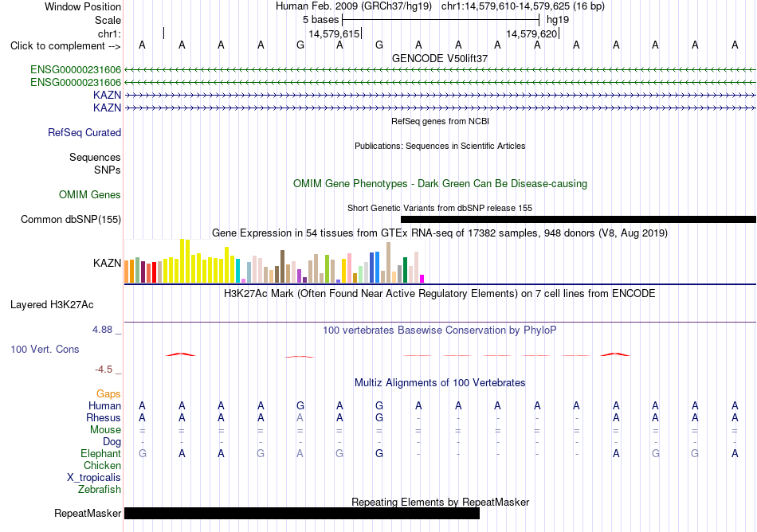Click the Mouse alignment row label
757x532 pixels.
tap(105, 430)
